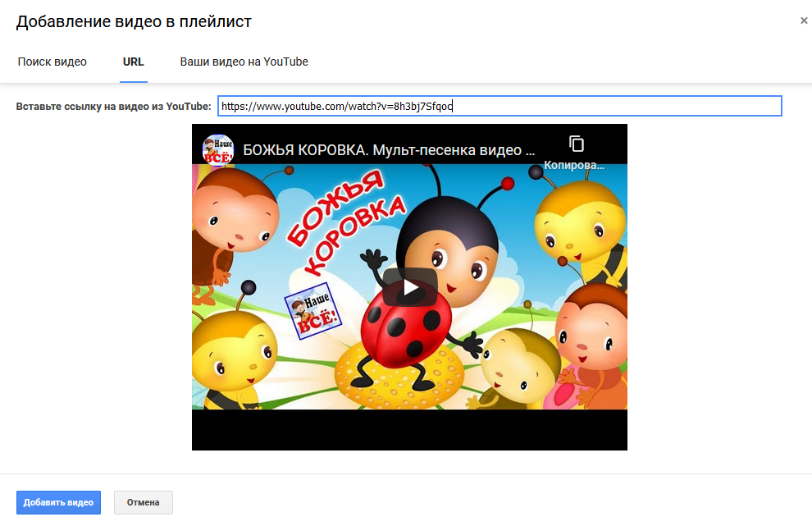The image size is (812, 526).
Task: Click the copy link icon in video preview
Action: point(577,144)
